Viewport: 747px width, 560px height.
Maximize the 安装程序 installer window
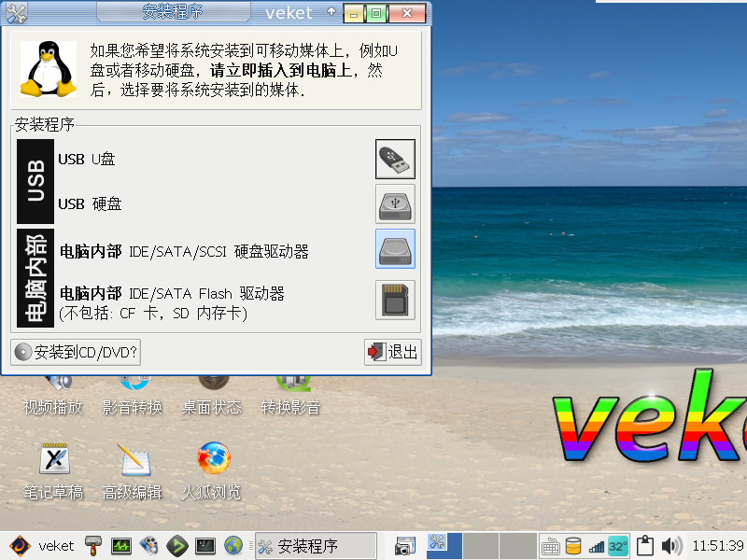[x=376, y=13]
